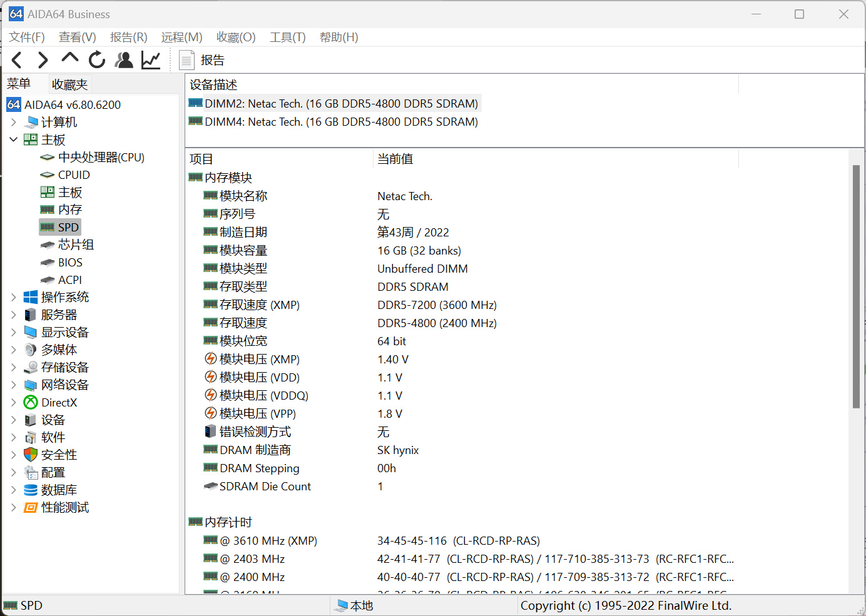Click the CPUID chip icon
Viewport: 866px width, 616px height.
coord(47,175)
